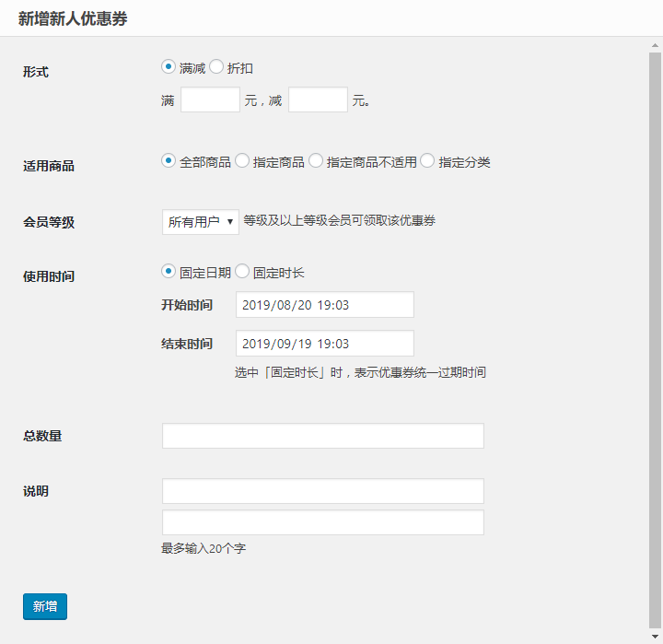Image resolution: width=663 pixels, height=644 pixels.
Task: Select 固定日期 for usage time
Action: (169, 272)
